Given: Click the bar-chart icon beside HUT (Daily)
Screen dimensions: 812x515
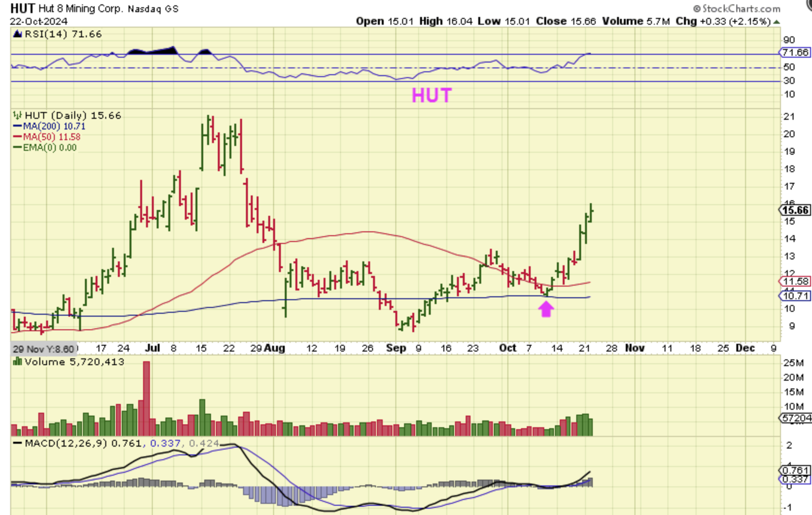Looking at the screenshot, I should [x=17, y=115].
